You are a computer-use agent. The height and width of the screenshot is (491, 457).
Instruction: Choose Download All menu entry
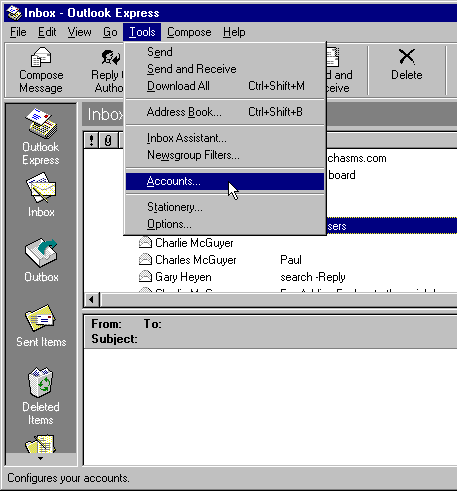click(225, 86)
